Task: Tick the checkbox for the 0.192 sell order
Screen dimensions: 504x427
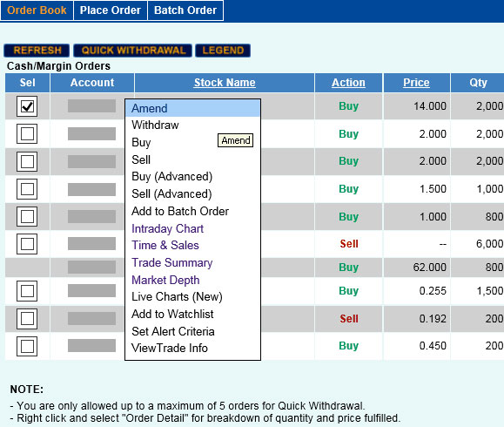Action: tap(27, 319)
